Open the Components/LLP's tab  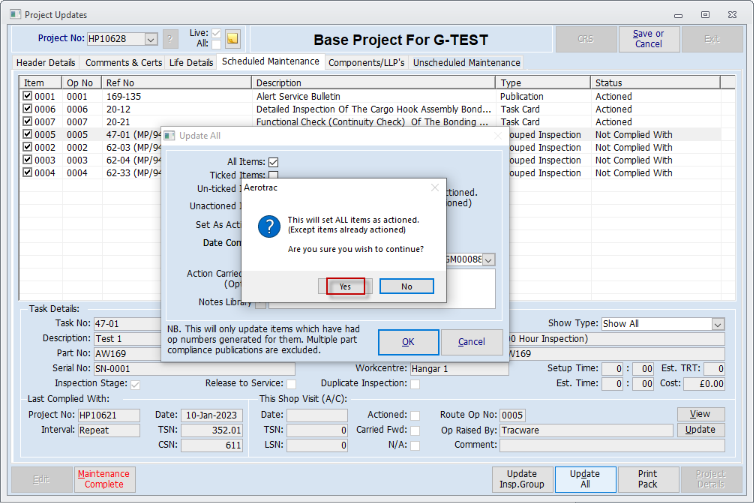coord(366,63)
